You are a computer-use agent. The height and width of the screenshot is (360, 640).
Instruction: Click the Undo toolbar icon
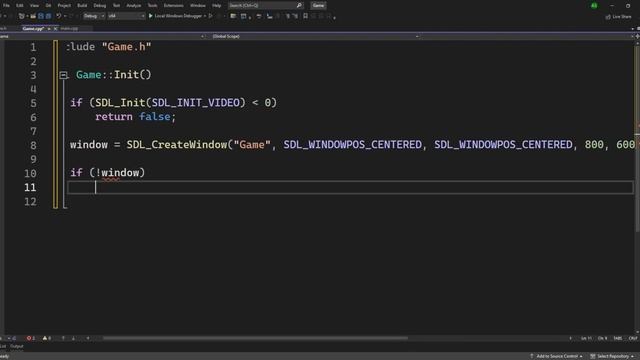(59, 16)
